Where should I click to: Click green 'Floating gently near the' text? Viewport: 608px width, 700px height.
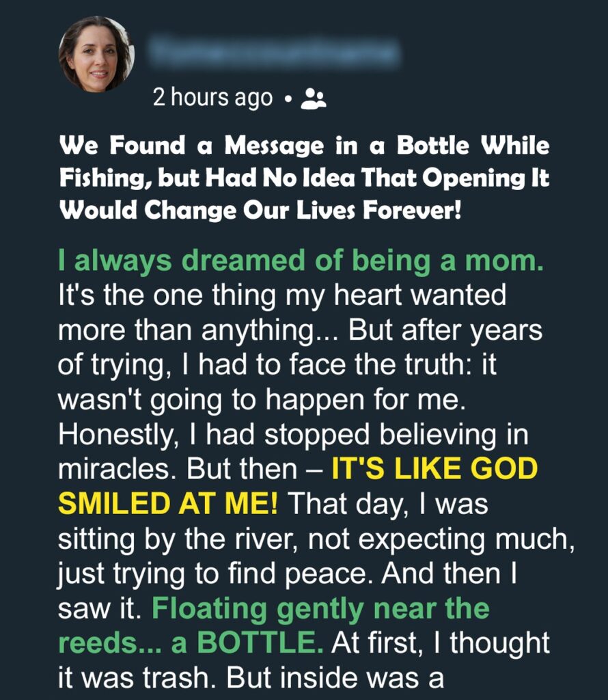tap(320, 609)
